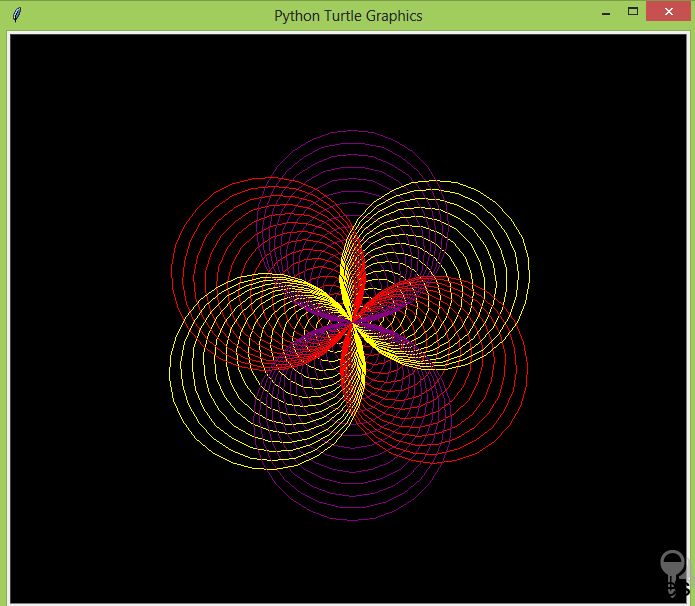Viewport: 695px width, 606px height.
Task: Click the solid red petal below the center
Action: [x=347, y=359]
